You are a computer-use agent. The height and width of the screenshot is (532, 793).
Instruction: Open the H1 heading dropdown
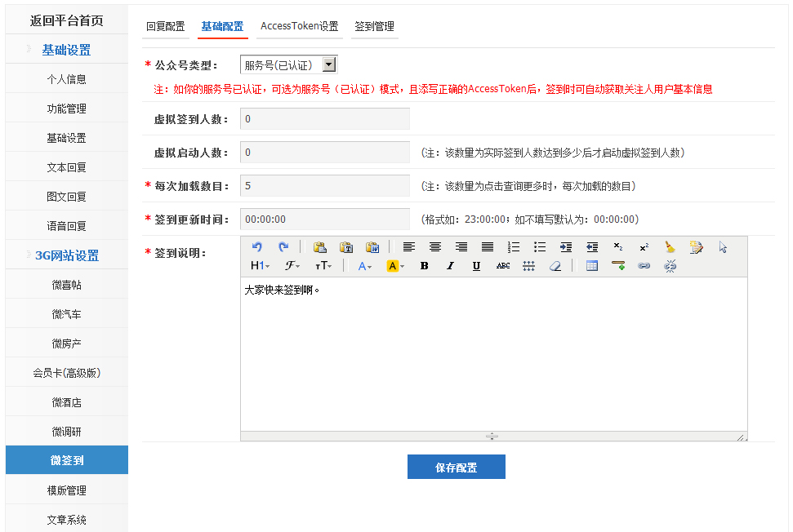[x=260, y=266]
